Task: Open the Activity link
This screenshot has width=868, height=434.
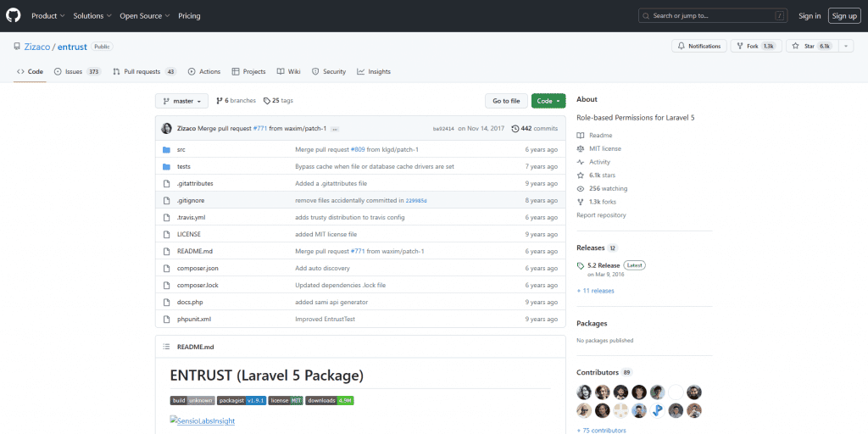Action: (593, 162)
